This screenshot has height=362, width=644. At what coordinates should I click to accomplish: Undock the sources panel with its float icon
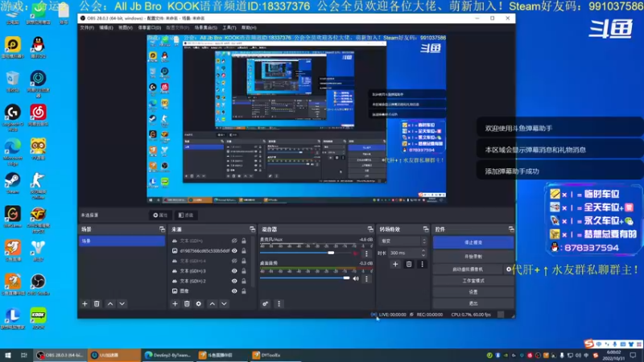pos(252,229)
